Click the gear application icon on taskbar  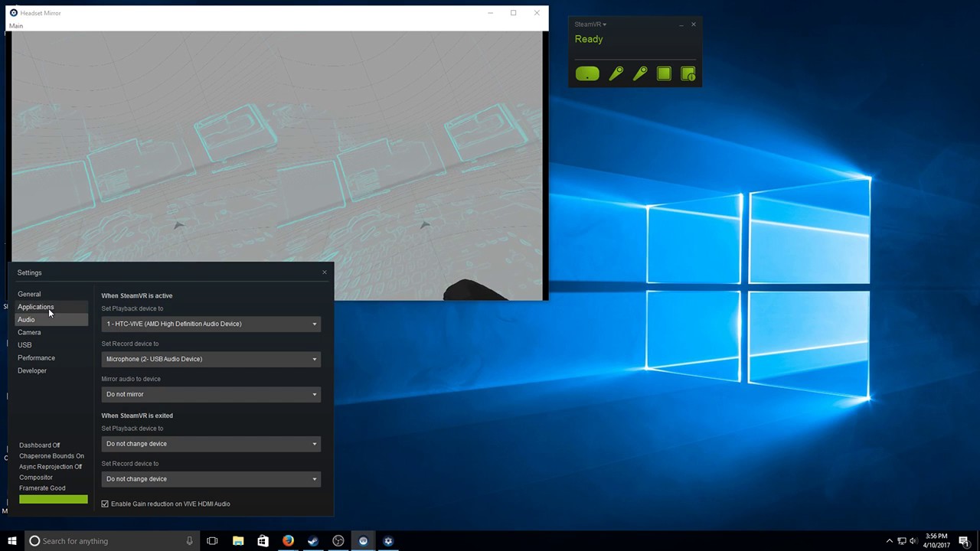coord(388,541)
